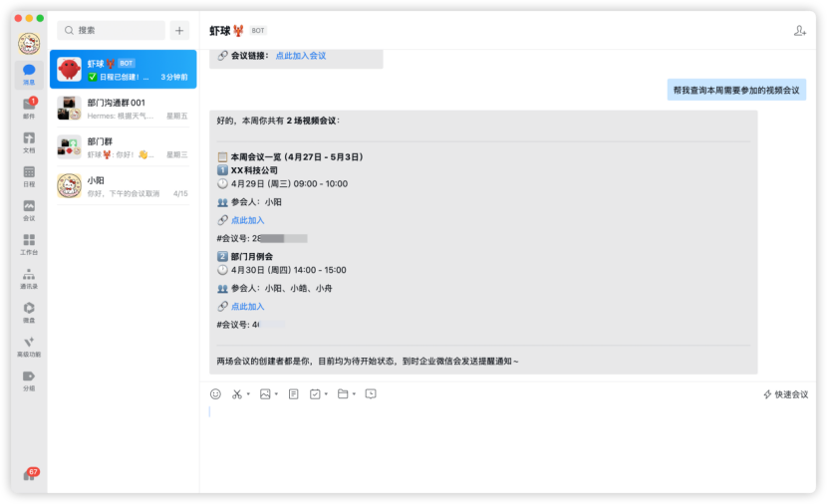
Task: Open the 高级功能 advanced features icon
Action: (29, 347)
